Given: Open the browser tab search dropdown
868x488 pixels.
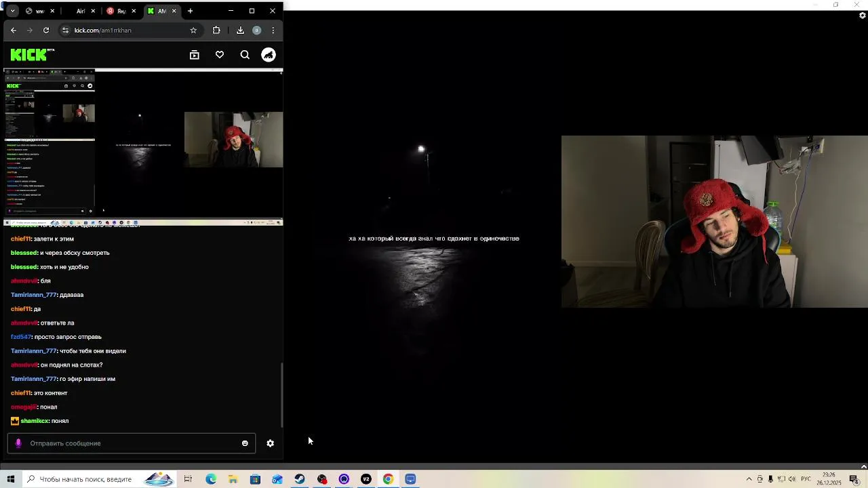Looking at the screenshot, I should pyautogui.click(x=12, y=11).
